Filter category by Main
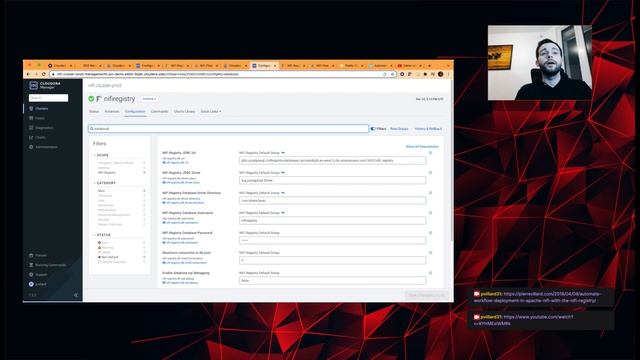 [x=101, y=191]
